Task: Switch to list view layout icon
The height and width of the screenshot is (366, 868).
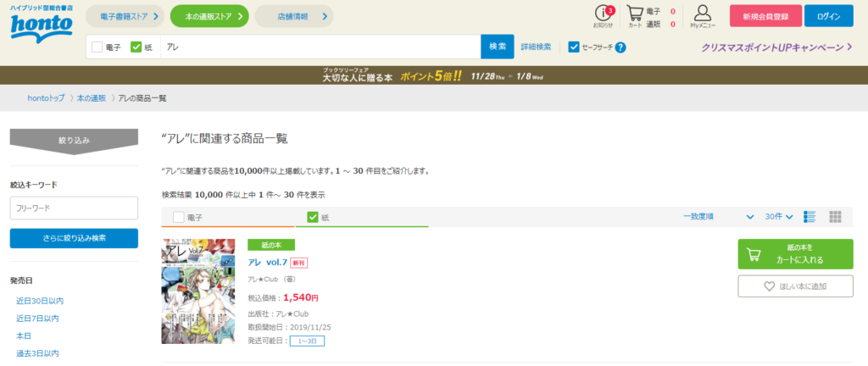Action: (x=810, y=216)
